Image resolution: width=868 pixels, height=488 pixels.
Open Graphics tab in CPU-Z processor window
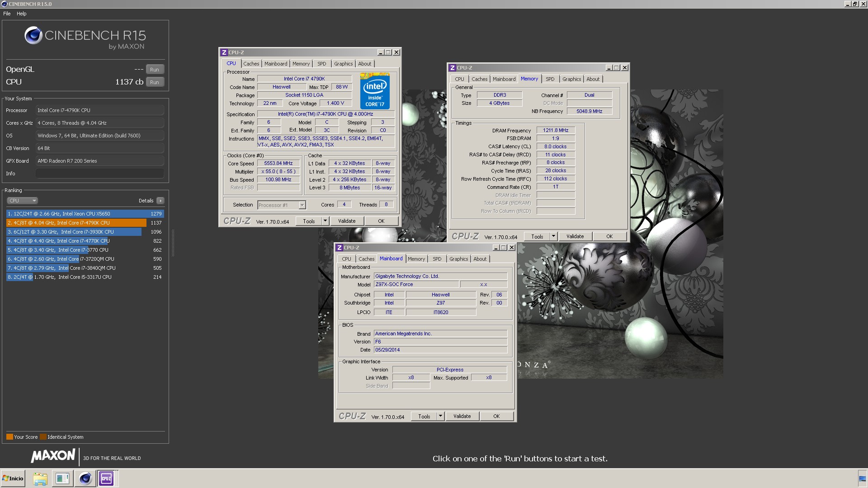[343, 64]
